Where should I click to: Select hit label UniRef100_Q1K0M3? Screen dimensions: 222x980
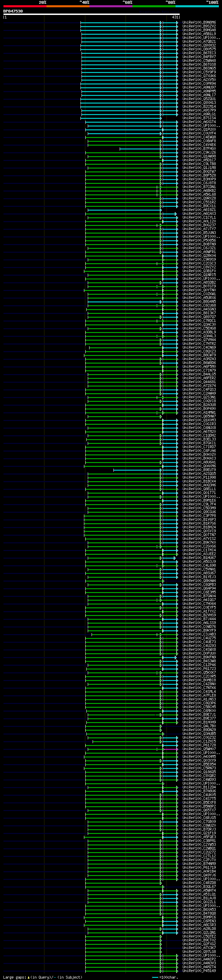[x=199, y=420]
